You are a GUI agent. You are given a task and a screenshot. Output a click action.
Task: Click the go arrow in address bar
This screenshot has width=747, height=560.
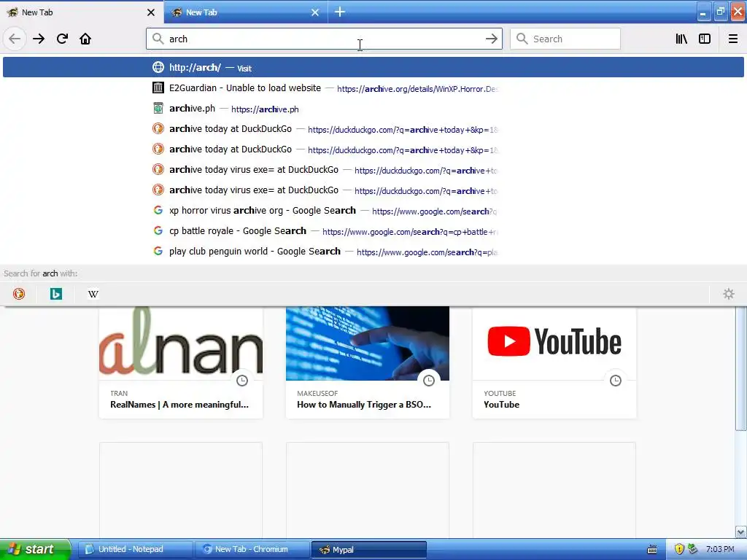(491, 39)
